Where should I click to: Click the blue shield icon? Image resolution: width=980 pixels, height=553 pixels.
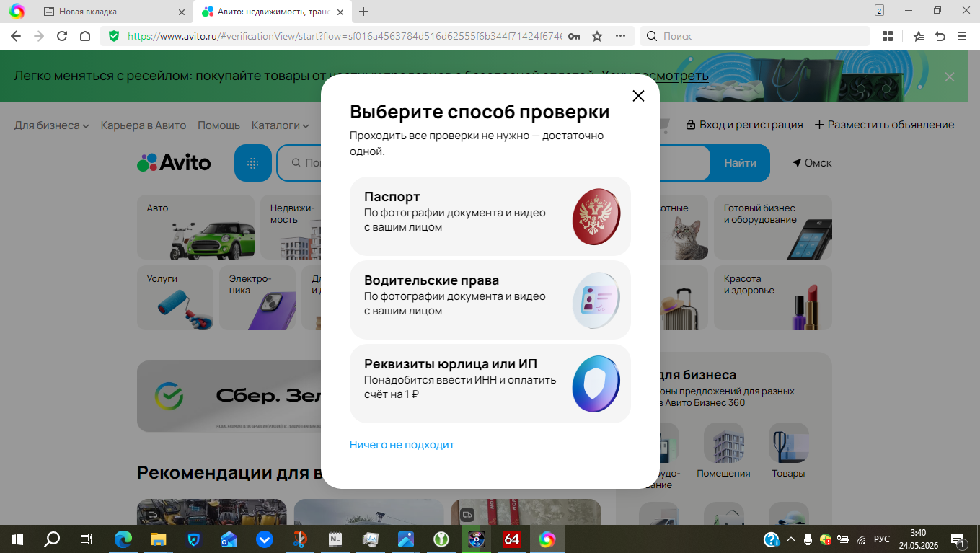pos(596,384)
